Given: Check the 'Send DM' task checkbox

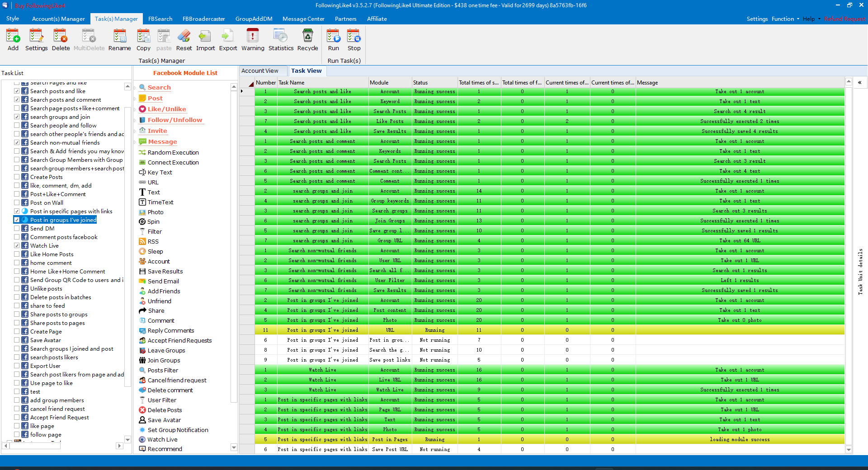Looking at the screenshot, I should coord(17,228).
